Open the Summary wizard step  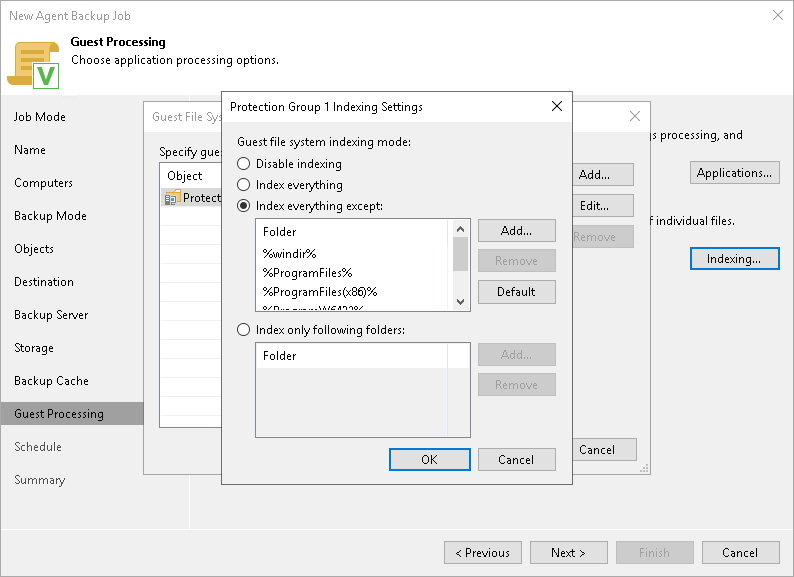point(40,480)
